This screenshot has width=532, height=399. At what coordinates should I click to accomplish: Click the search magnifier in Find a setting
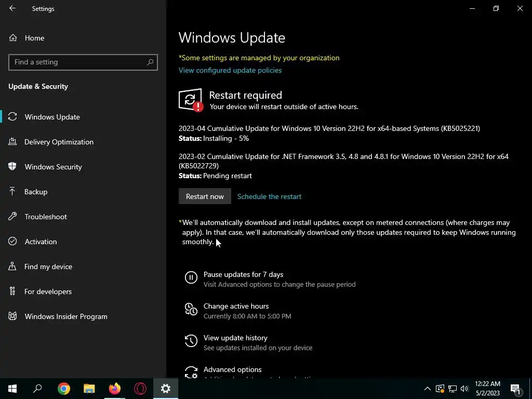pyautogui.click(x=150, y=62)
